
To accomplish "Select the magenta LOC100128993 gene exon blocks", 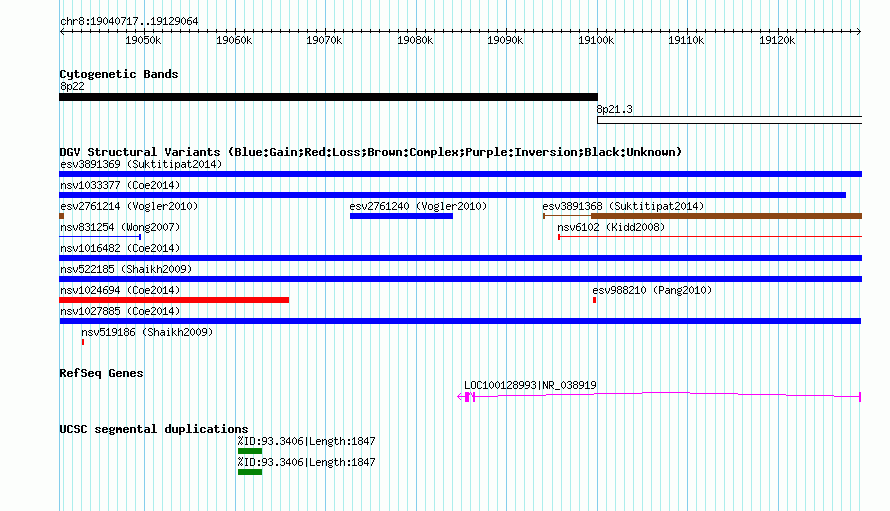I will coord(468,397).
